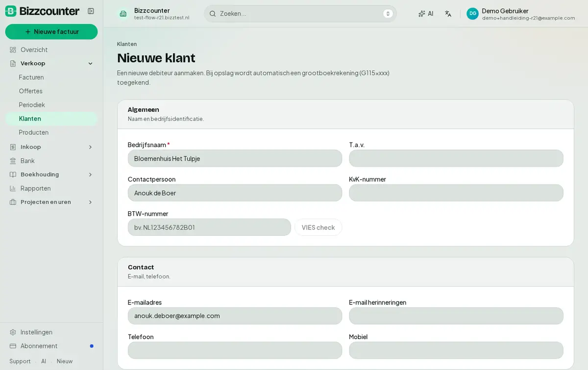Image resolution: width=588 pixels, height=370 pixels.
Task: Click the Inkoop cart icon
Action: pyautogui.click(x=13, y=147)
